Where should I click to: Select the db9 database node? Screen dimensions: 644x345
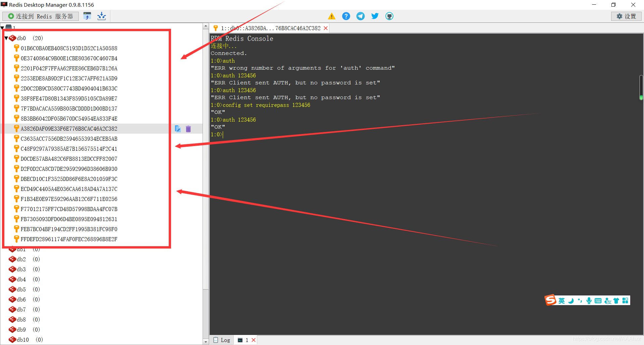24,330
